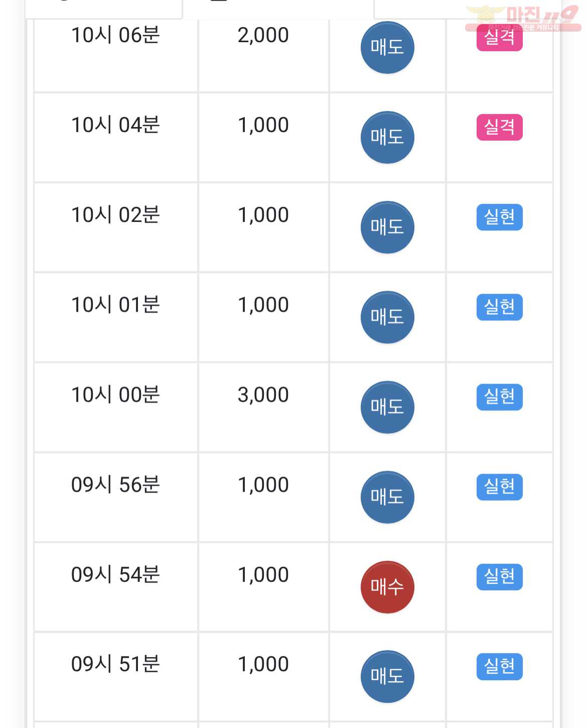Select the 2,000 amount cell at 10시 06분
This screenshot has width=587, height=728.
(x=263, y=55)
